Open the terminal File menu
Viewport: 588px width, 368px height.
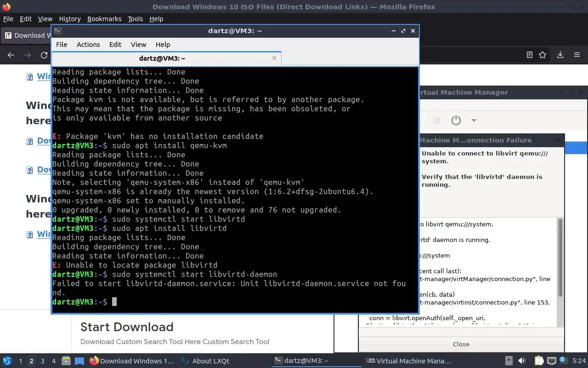[62, 45]
